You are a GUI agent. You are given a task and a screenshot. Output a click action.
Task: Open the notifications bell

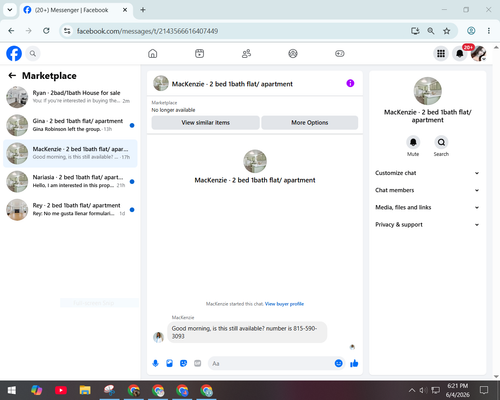460,53
